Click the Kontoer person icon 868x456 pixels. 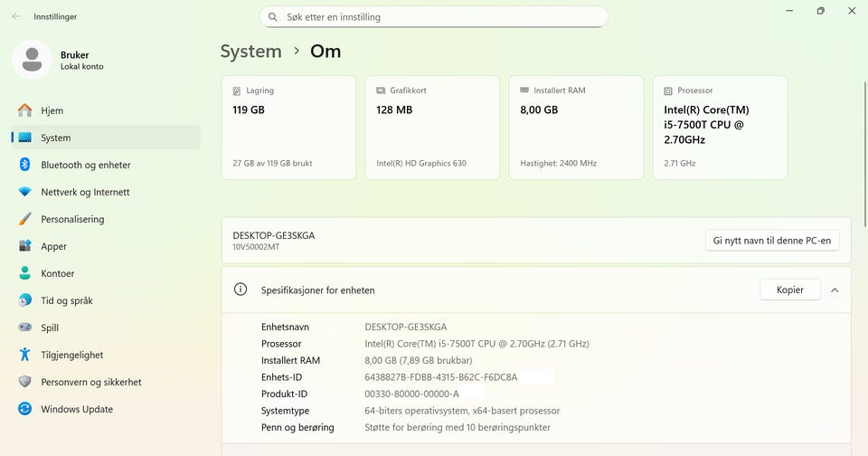tap(25, 273)
